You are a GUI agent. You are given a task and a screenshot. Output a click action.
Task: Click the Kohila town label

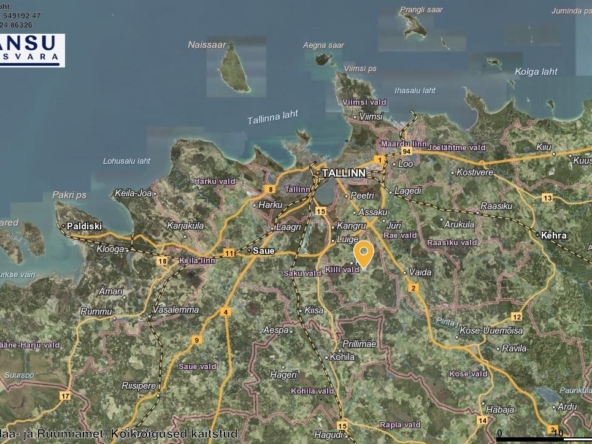(342, 357)
